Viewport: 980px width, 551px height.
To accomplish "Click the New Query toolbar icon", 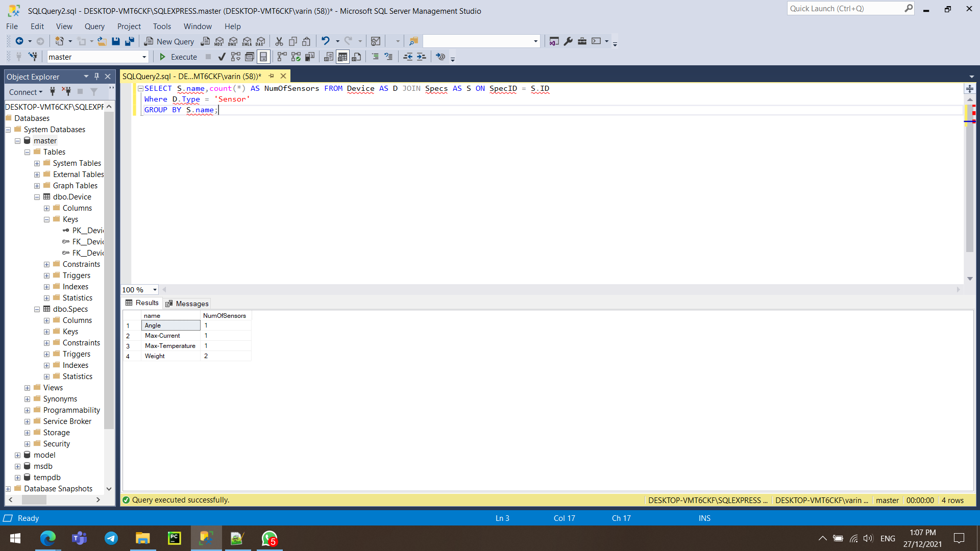I will (169, 41).
